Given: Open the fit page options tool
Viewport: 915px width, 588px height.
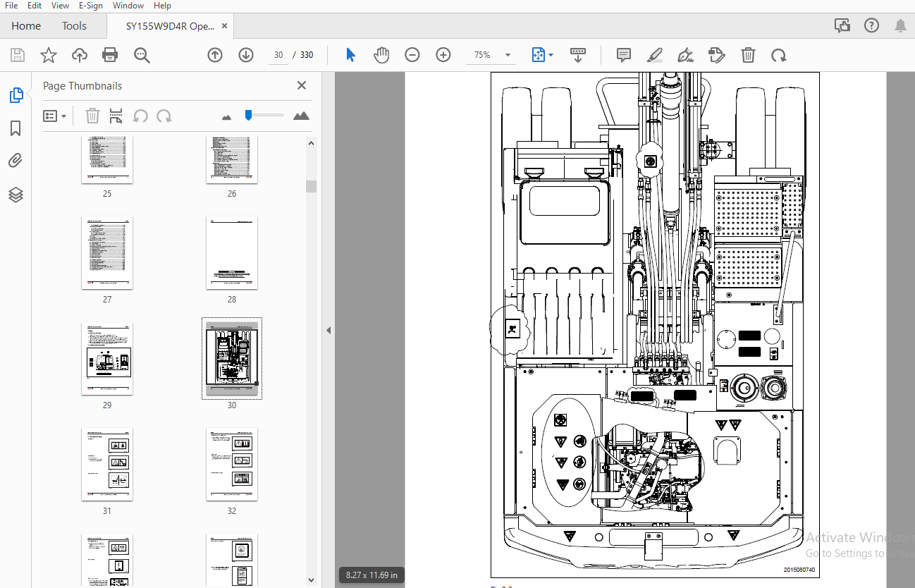Looking at the screenshot, I should click(542, 55).
